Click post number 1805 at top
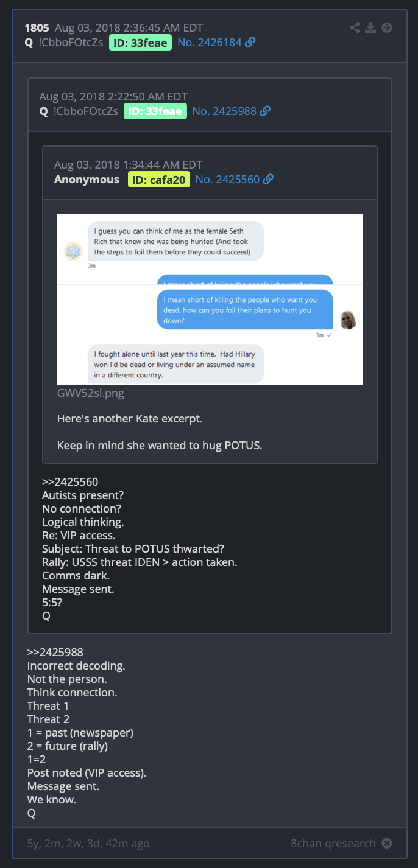The width and height of the screenshot is (418, 868). click(x=37, y=27)
